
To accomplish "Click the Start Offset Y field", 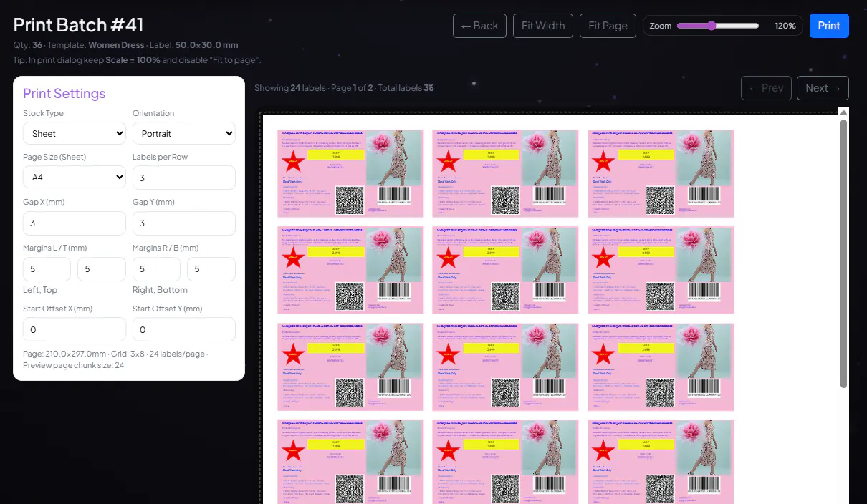I will [x=184, y=329].
